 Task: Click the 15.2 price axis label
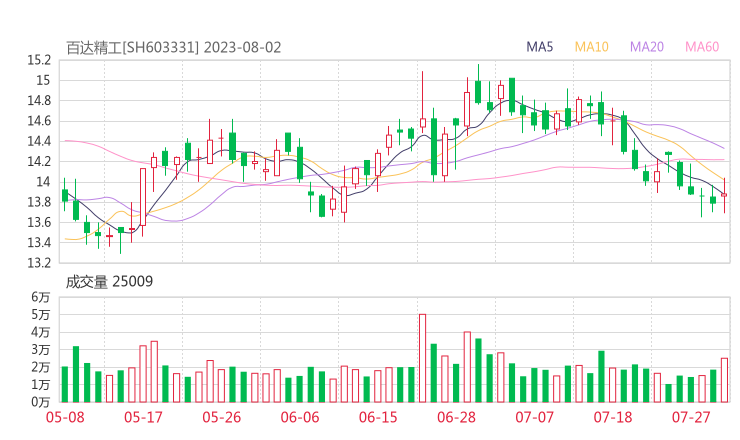coord(39,60)
